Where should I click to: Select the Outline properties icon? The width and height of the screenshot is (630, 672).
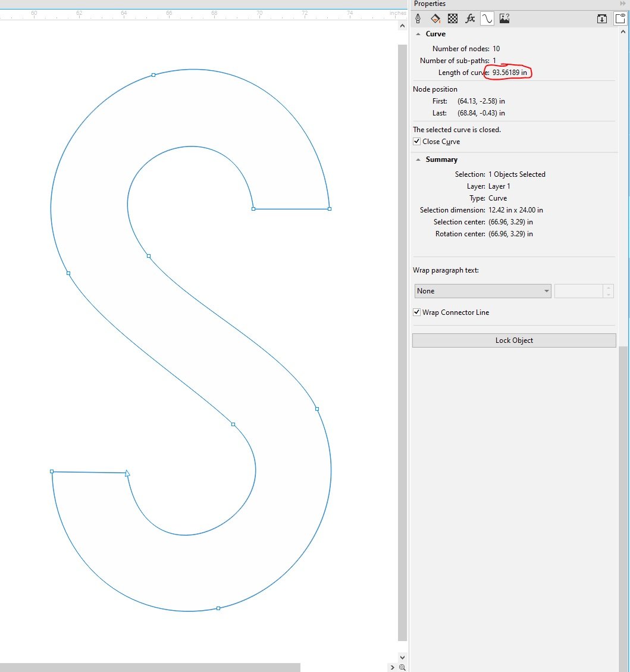418,18
